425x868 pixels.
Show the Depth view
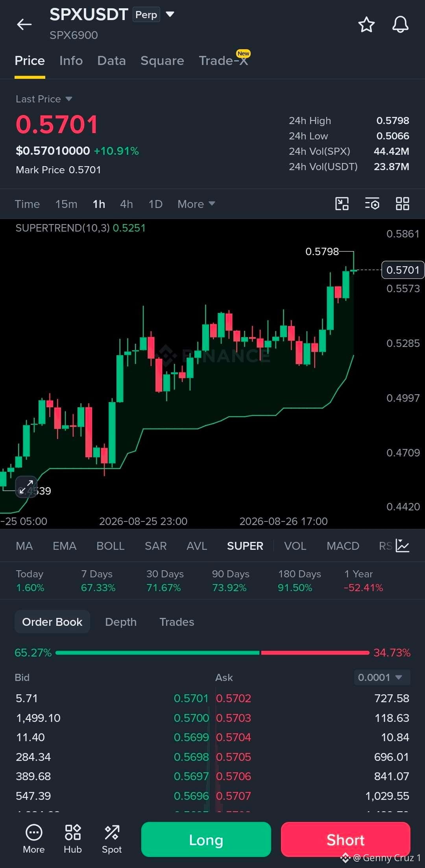pyautogui.click(x=121, y=622)
